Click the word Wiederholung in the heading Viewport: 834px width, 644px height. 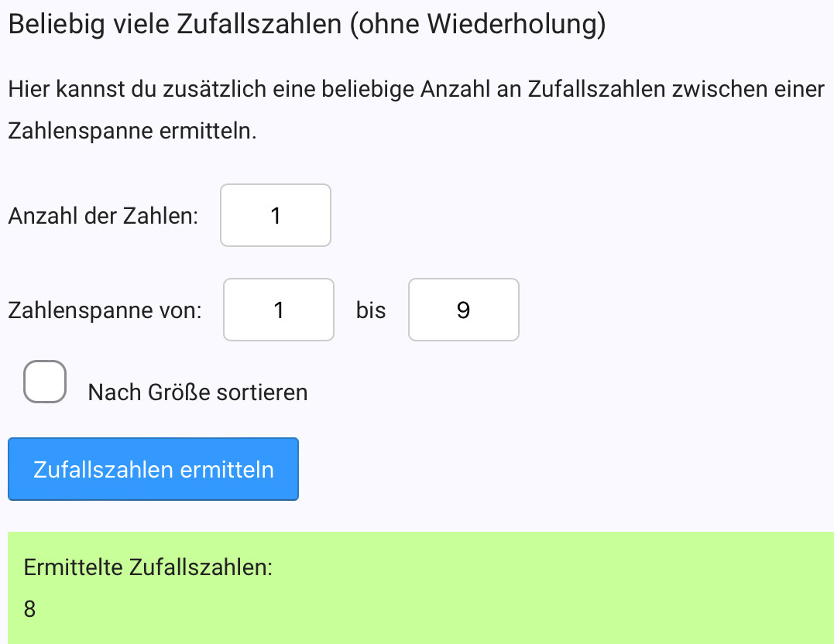tap(512, 24)
